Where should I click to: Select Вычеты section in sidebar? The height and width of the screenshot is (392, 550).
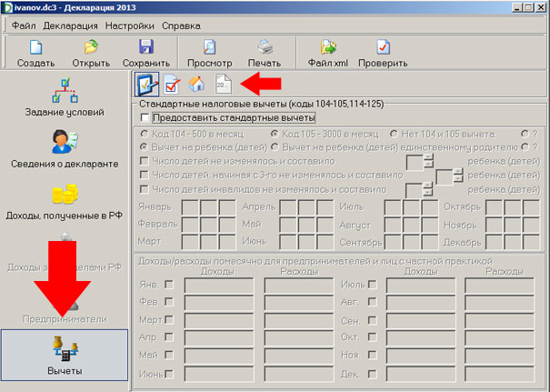(64, 355)
